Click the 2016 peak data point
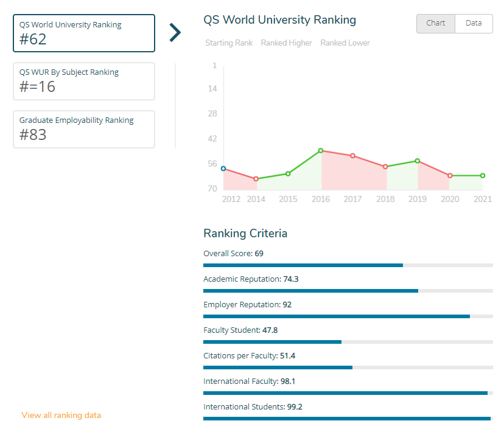 320,151
